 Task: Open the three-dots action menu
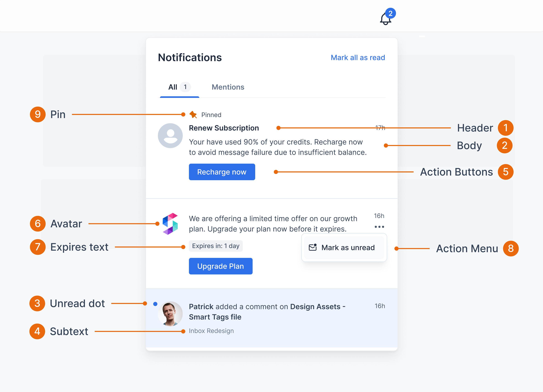(x=379, y=227)
